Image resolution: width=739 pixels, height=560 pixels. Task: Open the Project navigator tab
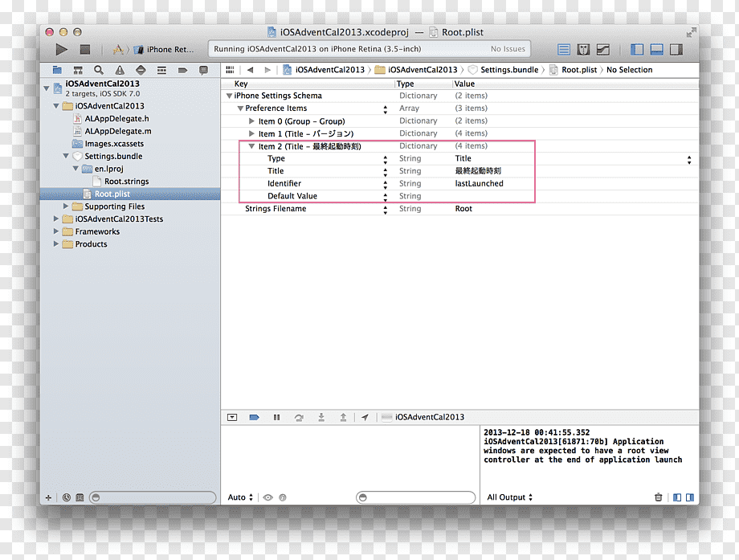point(57,70)
